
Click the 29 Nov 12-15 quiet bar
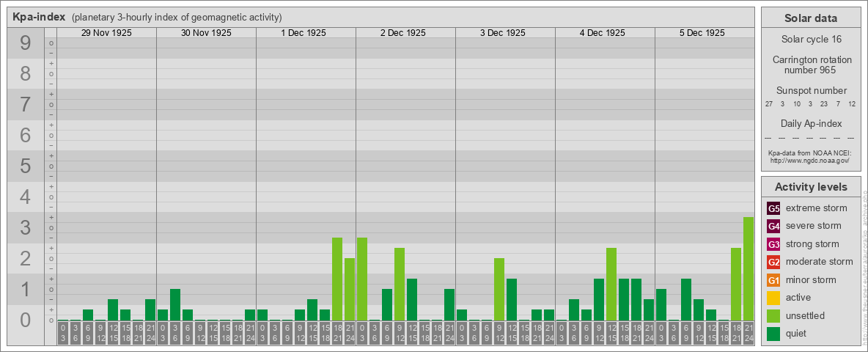113,310
